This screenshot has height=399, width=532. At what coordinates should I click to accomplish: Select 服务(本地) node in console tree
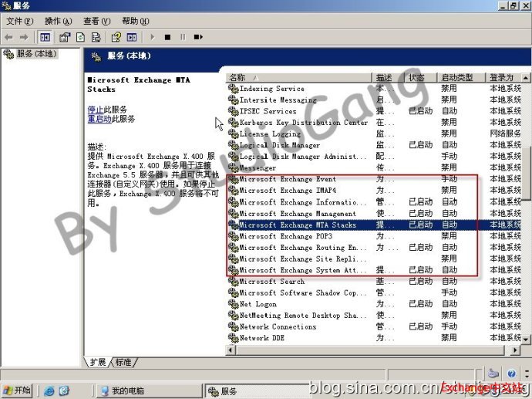[36, 54]
